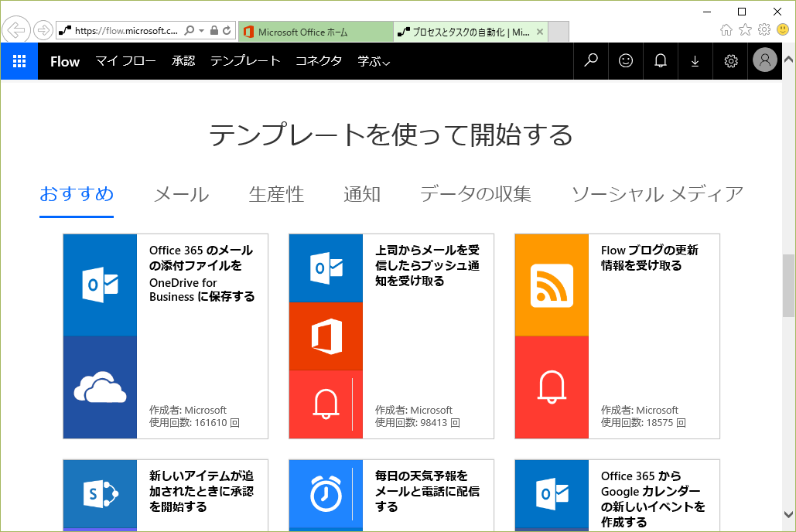
Task: Click the browser Back arrow button
Action: click(x=16, y=30)
